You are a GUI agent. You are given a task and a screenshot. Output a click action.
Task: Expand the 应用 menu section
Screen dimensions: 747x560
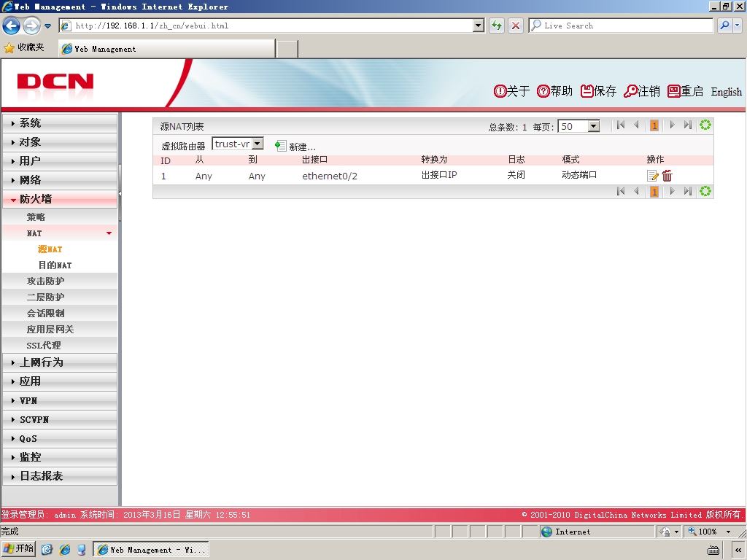[x=60, y=381]
